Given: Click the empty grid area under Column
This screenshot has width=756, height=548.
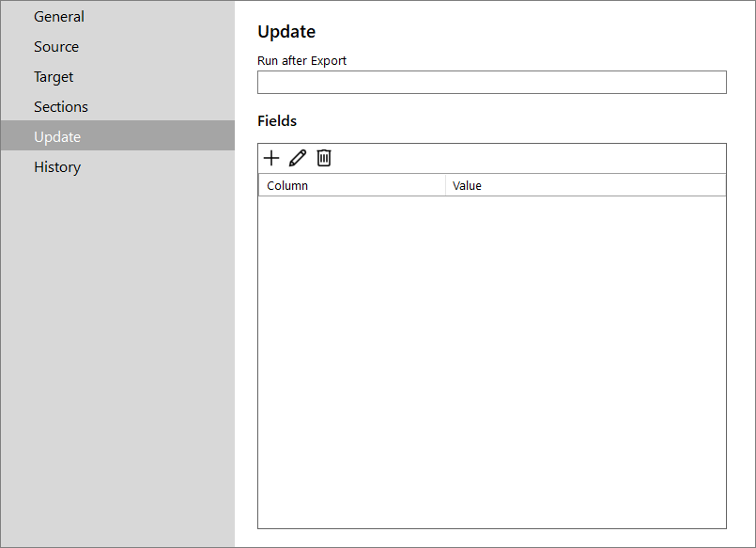Looking at the screenshot, I should [352, 362].
